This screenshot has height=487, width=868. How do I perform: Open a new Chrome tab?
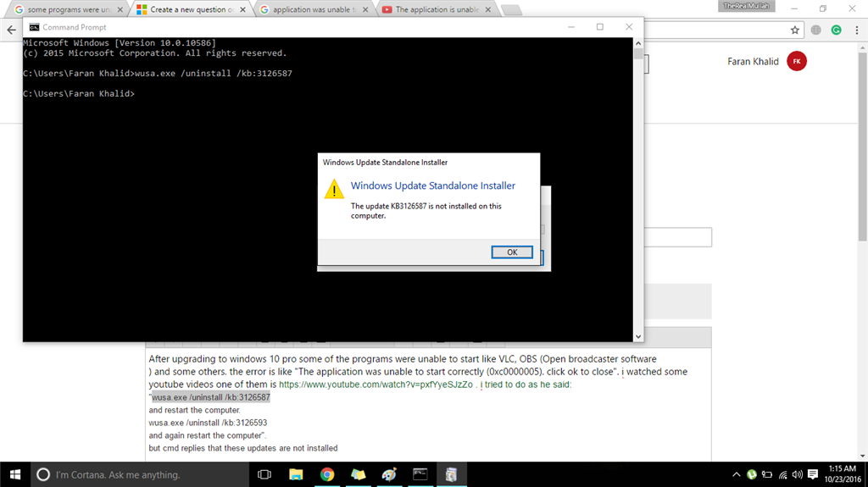coord(511,10)
